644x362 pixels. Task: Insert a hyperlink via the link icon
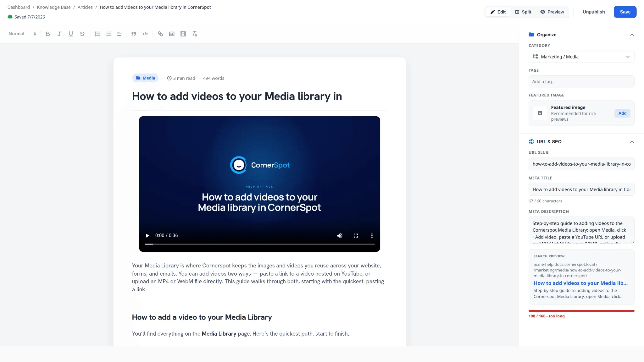160,34
